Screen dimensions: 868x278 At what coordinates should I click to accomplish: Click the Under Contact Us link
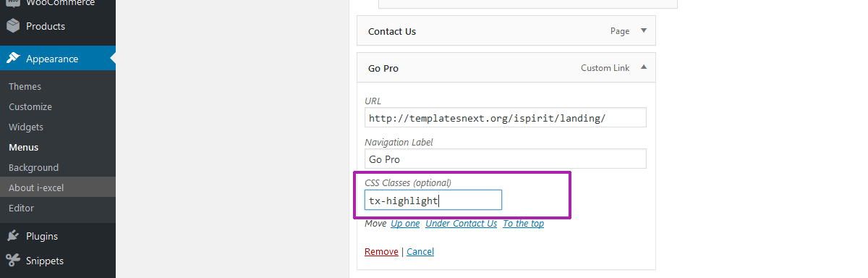[x=461, y=224]
